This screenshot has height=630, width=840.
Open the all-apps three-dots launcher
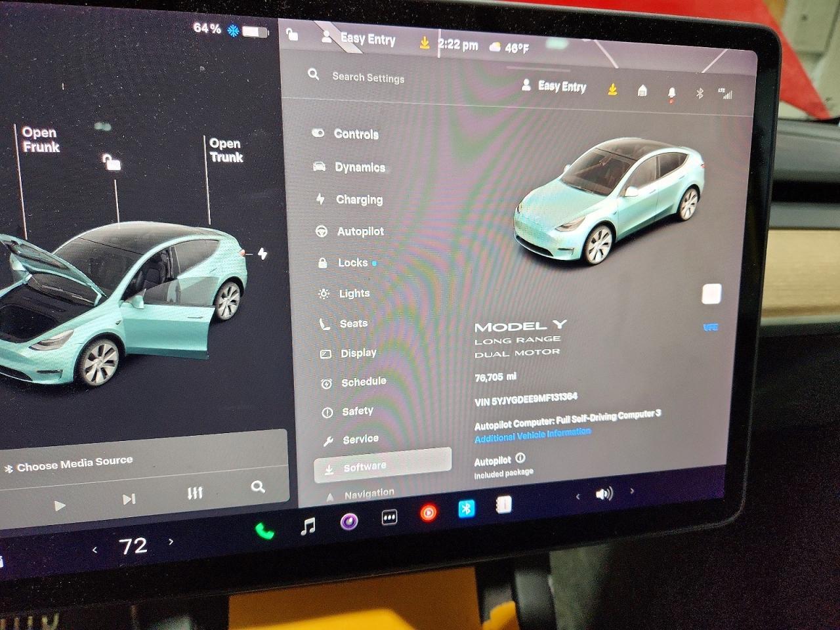click(389, 518)
